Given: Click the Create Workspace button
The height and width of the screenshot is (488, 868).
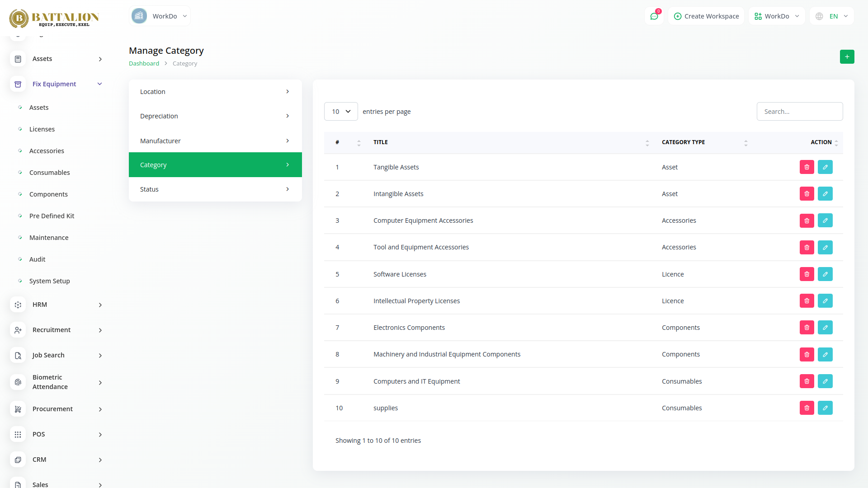Looking at the screenshot, I should click(706, 16).
